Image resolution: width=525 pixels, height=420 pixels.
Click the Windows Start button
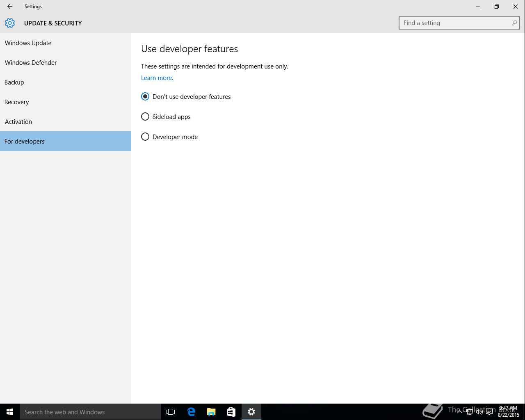[x=10, y=412]
